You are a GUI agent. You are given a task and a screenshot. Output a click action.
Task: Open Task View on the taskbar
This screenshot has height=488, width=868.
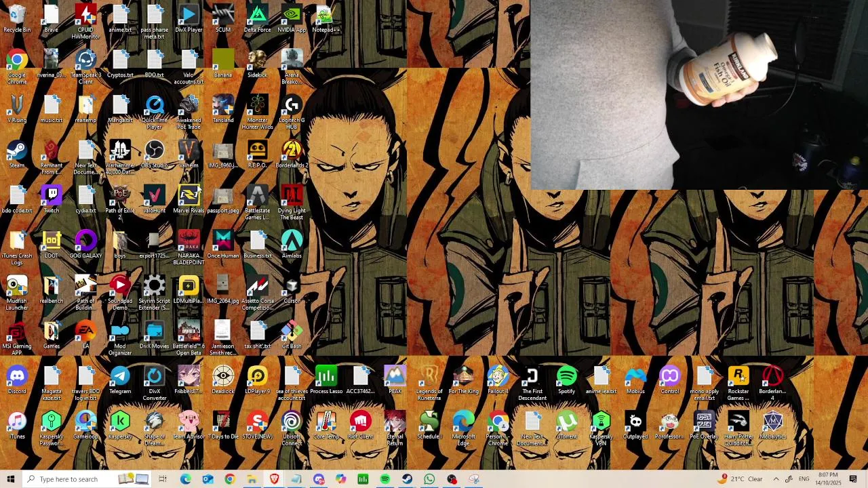point(163,479)
